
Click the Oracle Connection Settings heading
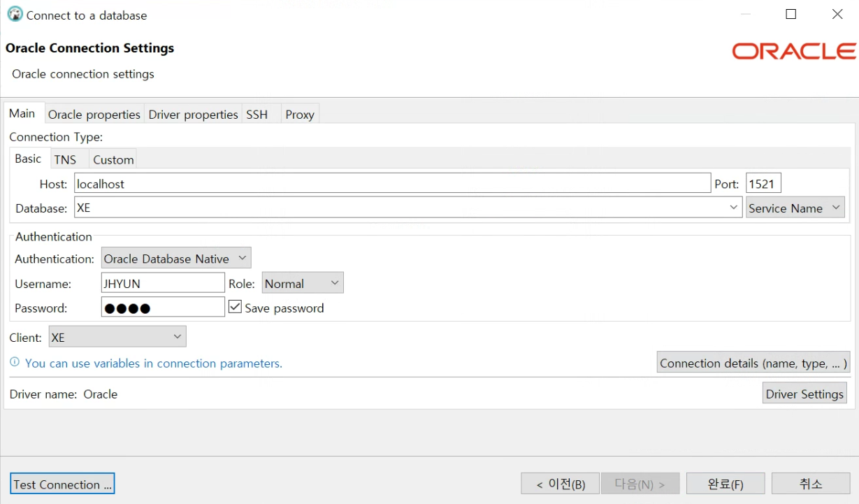click(x=89, y=48)
